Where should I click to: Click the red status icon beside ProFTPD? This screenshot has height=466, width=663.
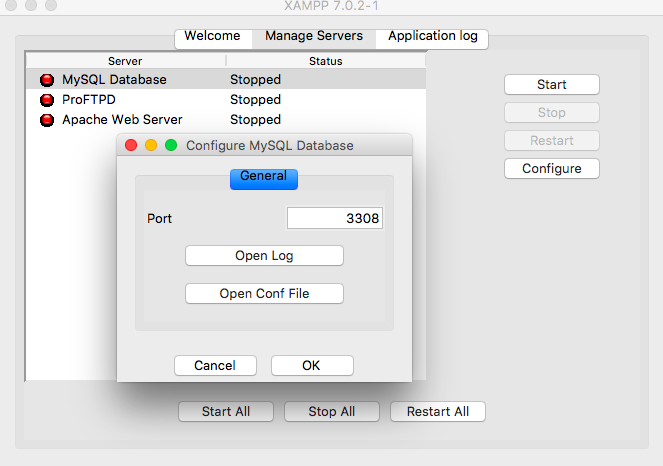point(47,100)
